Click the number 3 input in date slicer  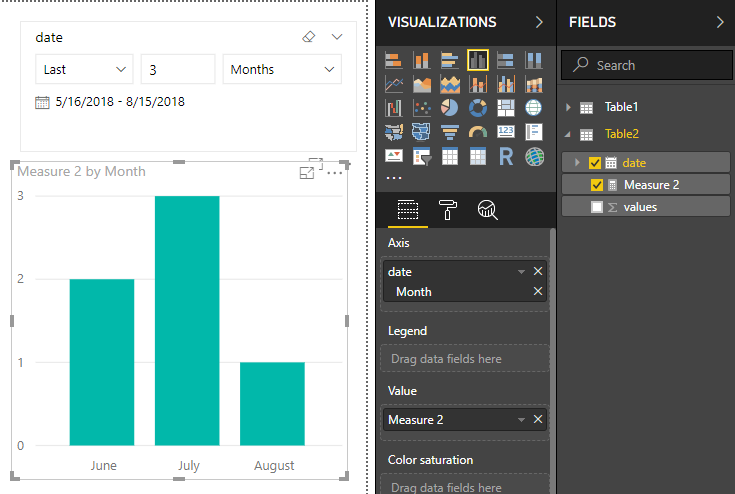(x=178, y=69)
